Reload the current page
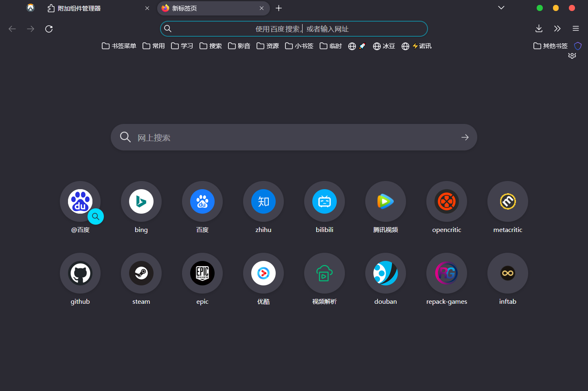This screenshot has width=588, height=391. [x=49, y=29]
